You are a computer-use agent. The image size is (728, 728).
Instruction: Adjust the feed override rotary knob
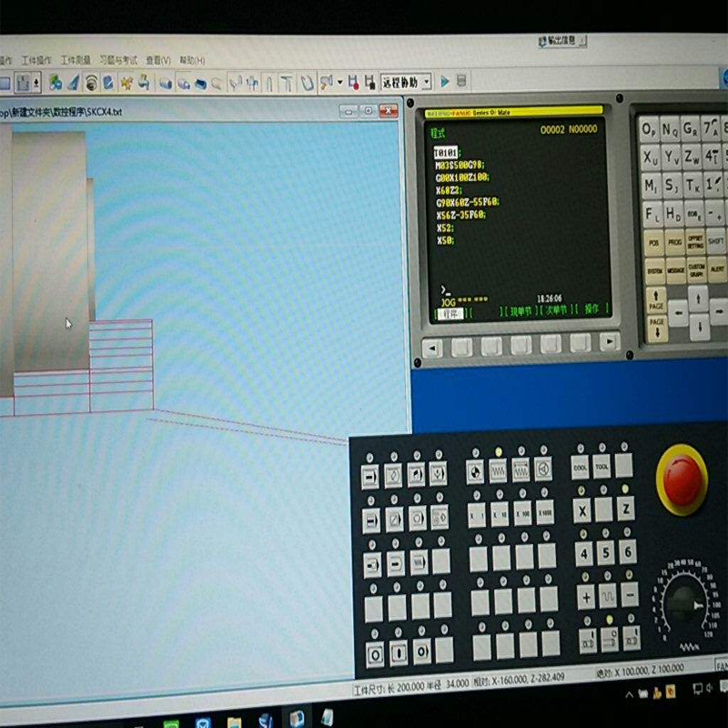point(683,605)
